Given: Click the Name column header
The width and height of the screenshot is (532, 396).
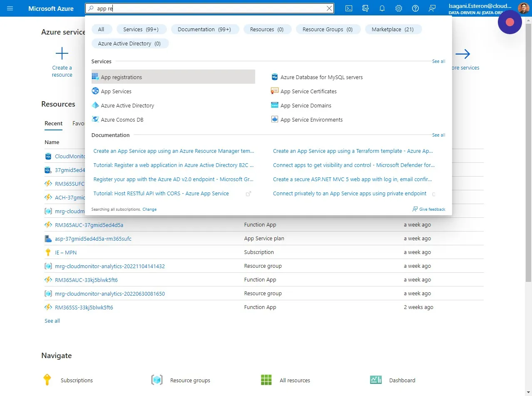Looking at the screenshot, I should 52,142.
